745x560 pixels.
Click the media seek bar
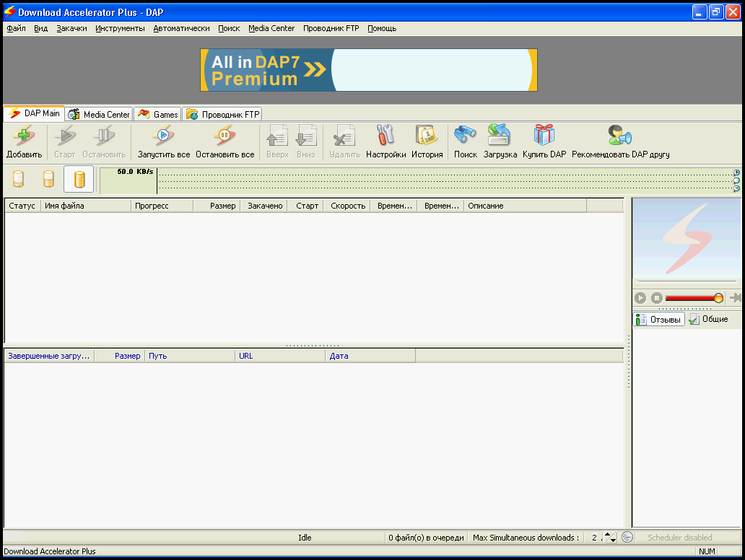[x=686, y=282]
